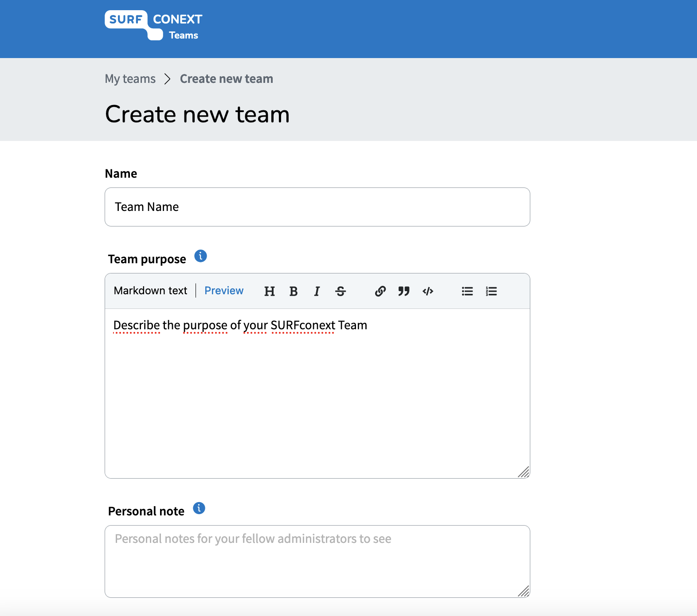Screen dimensions: 697x616
Task: Focus the Team Name input field
Action: (x=317, y=207)
